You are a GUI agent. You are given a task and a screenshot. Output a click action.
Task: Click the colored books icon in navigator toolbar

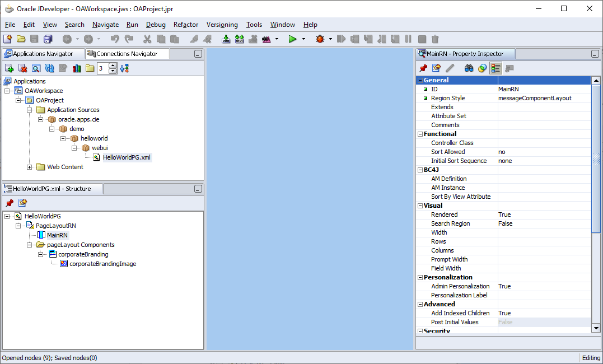point(77,68)
